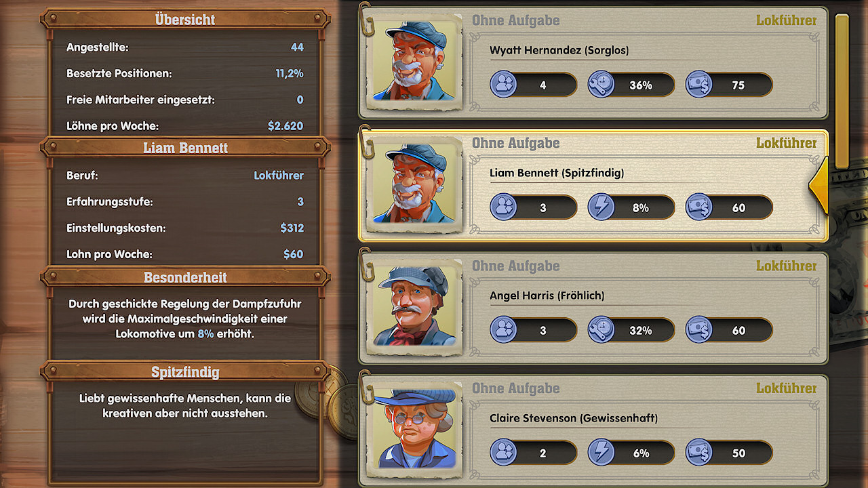Click Wyatt Hernandez's 36% maintenance bonus icon
This screenshot has width=868, height=488.
(x=601, y=85)
